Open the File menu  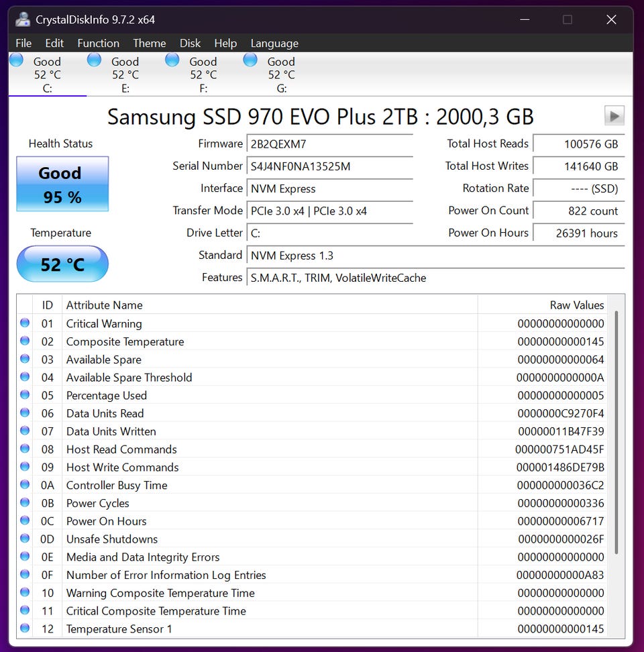tap(23, 43)
